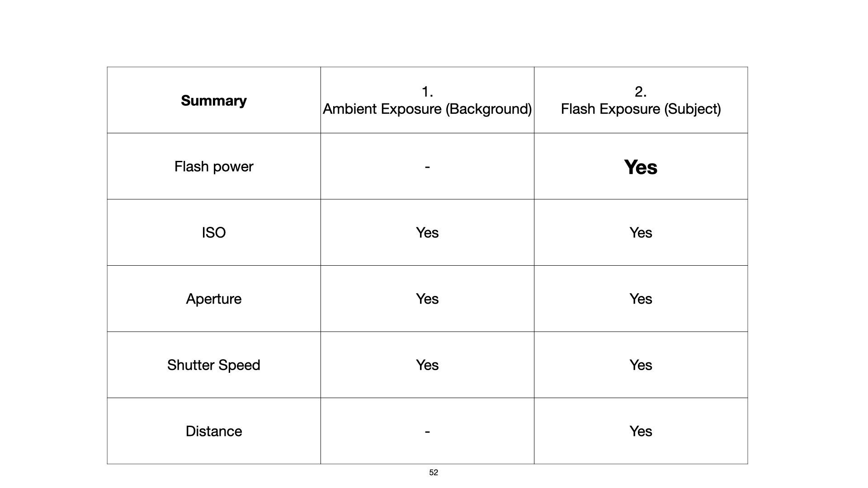Viewport: 868px width, 488px height.
Task: Click the Flash Exposure (Subject) heading text
Action: [641, 109]
